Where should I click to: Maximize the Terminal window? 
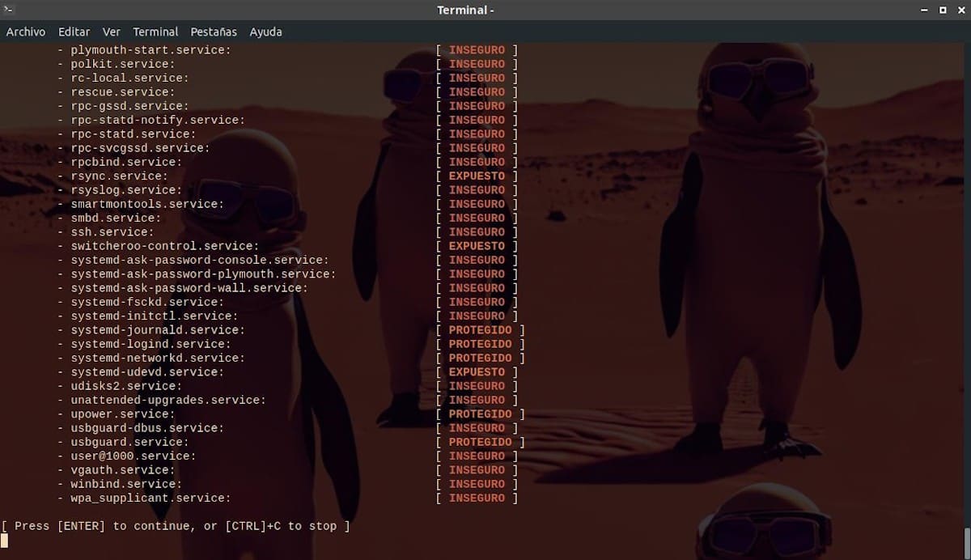tap(942, 10)
